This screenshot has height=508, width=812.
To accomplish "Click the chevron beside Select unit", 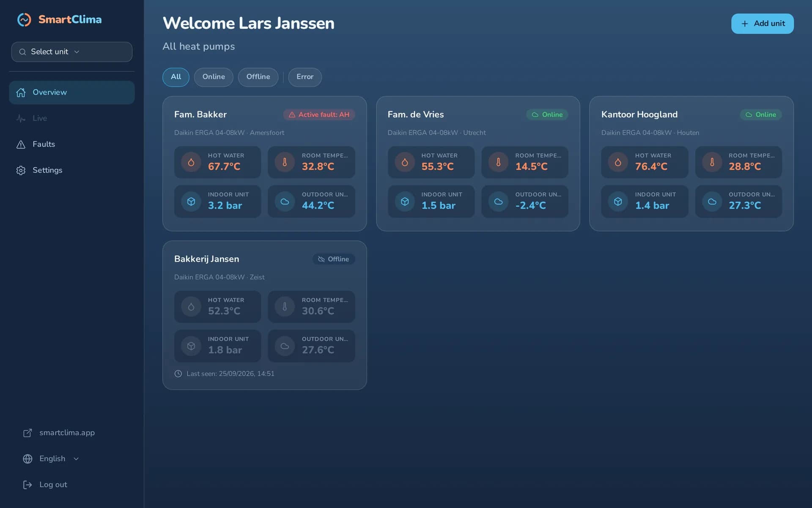I will [x=77, y=52].
